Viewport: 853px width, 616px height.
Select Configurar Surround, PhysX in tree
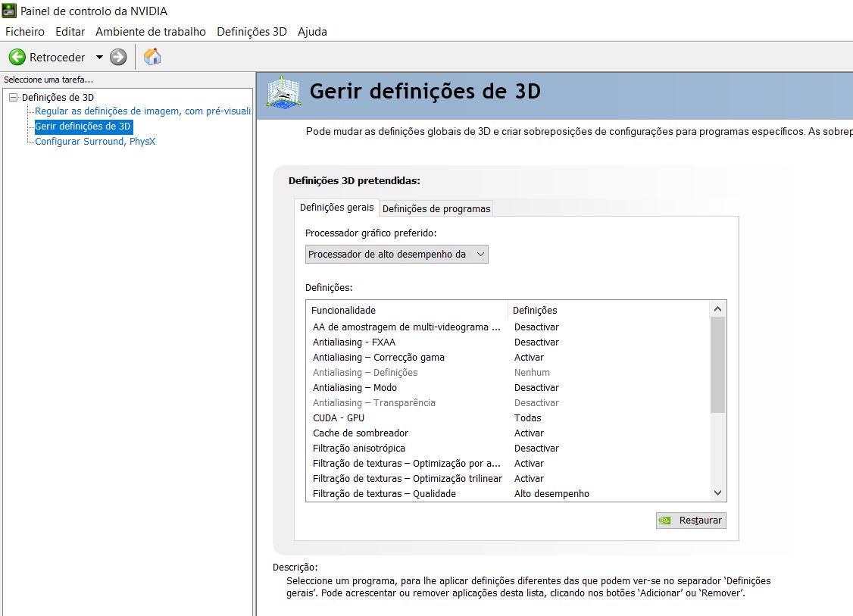pos(95,142)
